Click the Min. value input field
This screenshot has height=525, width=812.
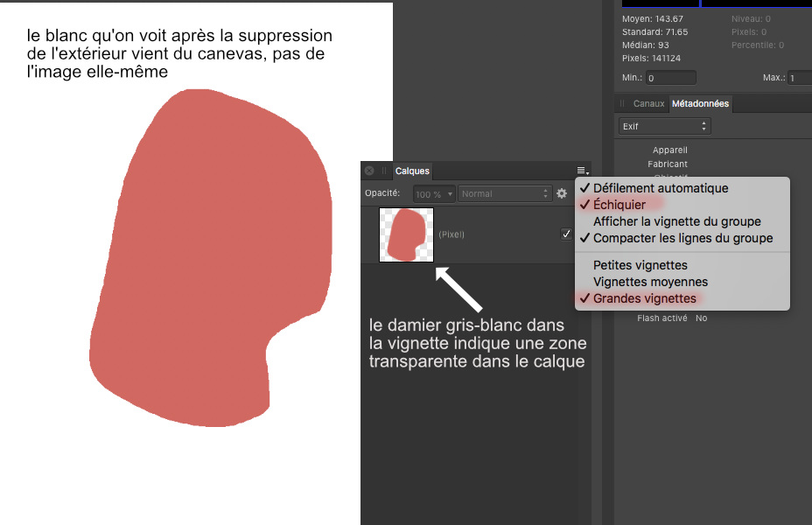pos(670,78)
